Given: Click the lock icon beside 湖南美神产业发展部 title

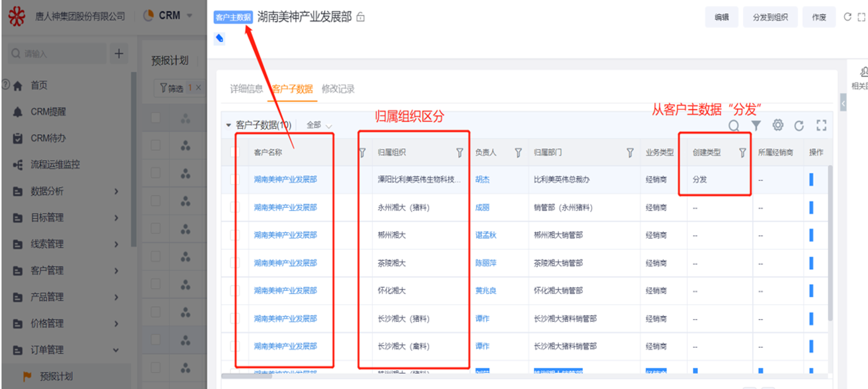Looking at the screenshot, I should coord(360,17).
